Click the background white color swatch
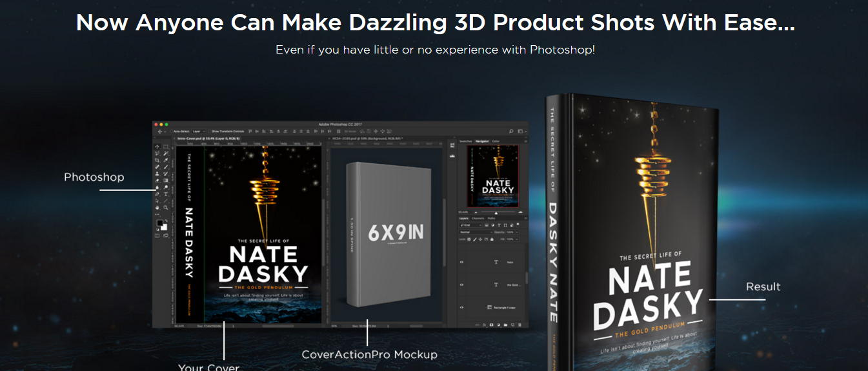 [165, 228]
